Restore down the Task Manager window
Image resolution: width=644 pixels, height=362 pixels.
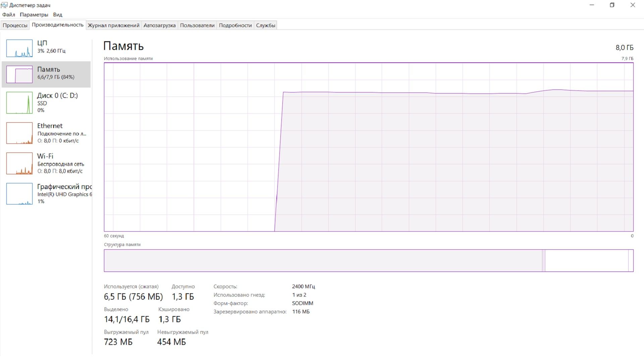point(612,5)
